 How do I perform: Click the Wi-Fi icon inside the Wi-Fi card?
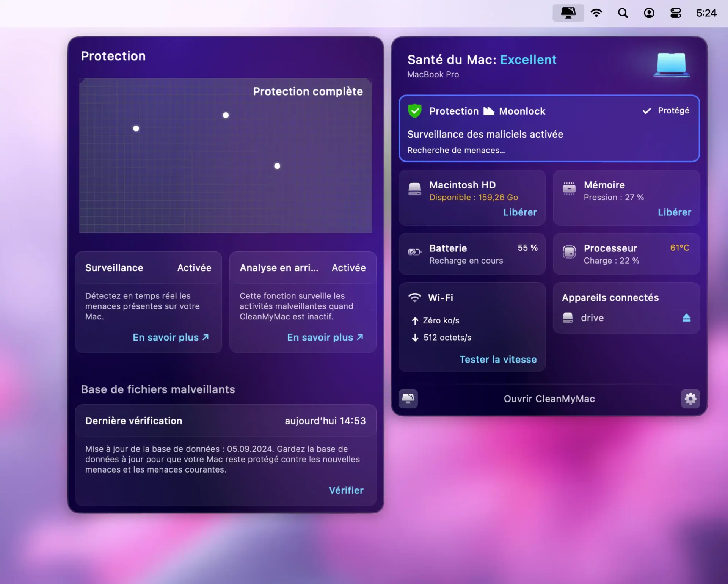[415, 298]
